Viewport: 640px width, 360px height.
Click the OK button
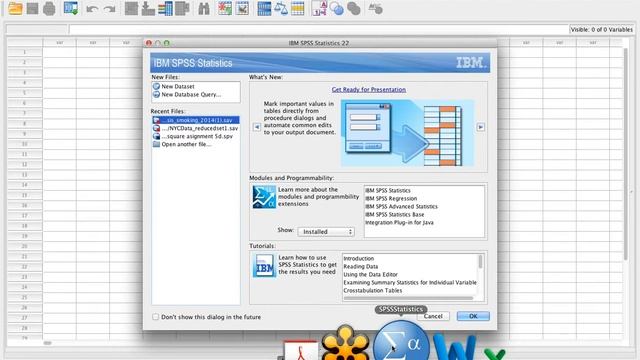(x=473, y=316)
